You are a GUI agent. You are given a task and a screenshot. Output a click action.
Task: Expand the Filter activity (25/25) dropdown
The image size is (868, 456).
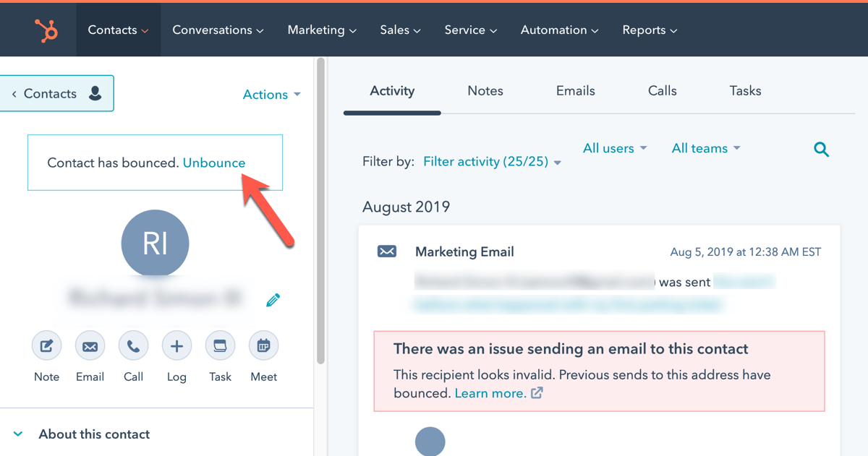(492, 161)
